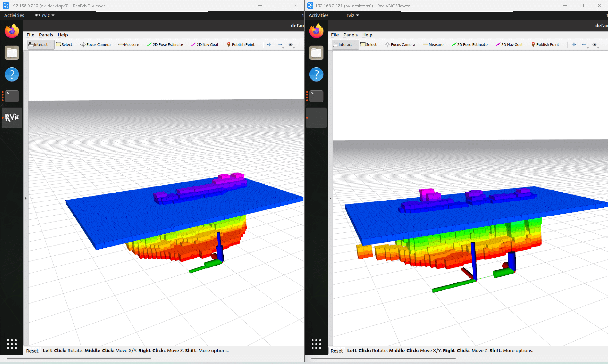The image size is (608, 364).
Task: Open Terminal from left viewer dock
Action: 12,96
